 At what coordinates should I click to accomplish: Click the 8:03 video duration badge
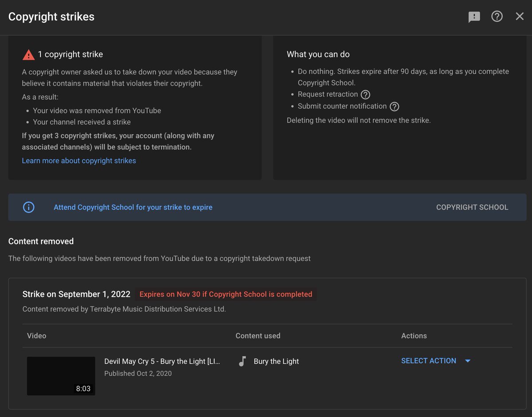pos(83,389)
